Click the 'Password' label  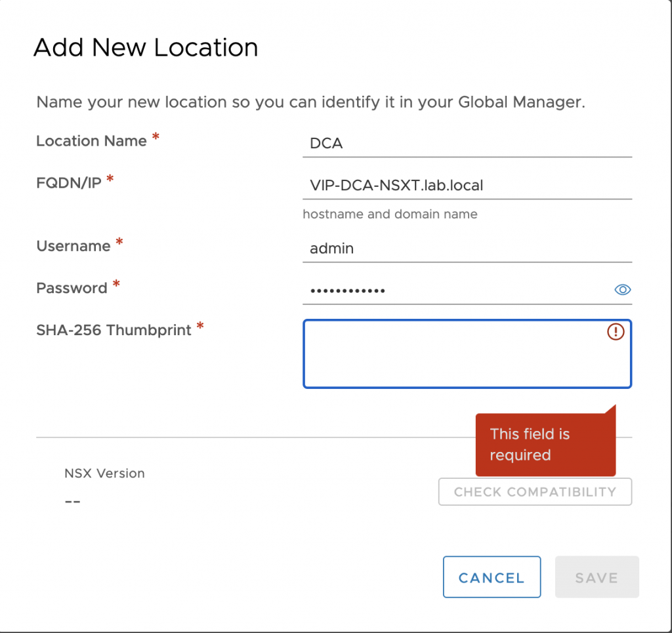72,288
